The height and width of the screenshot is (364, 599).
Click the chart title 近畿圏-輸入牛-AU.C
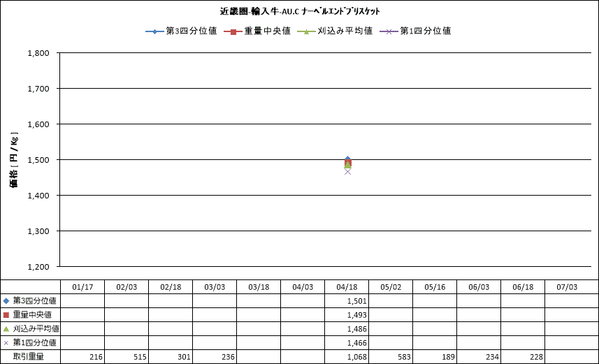(x=299, y=11)
